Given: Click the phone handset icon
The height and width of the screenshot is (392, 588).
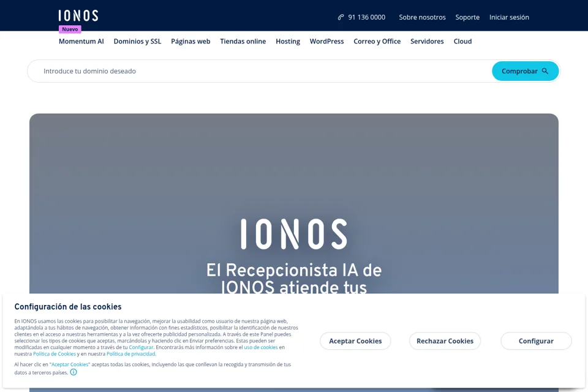Looking at the screenshot, I should 341,17.
